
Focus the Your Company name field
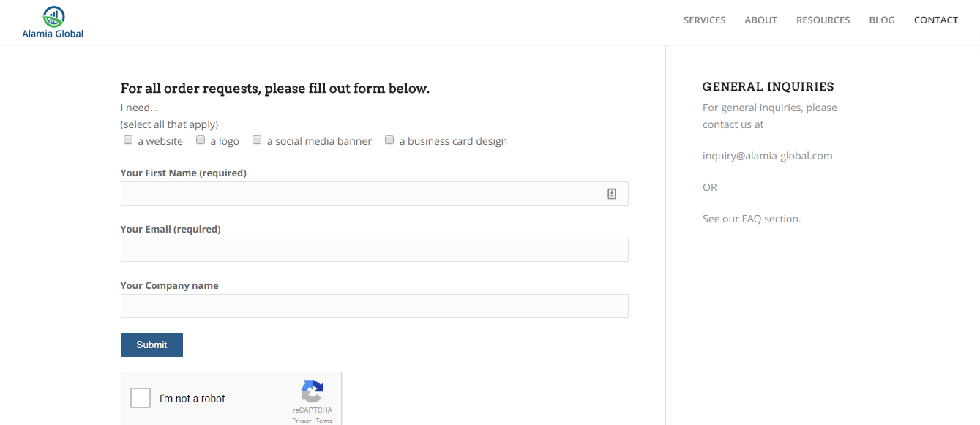click(374, 306)
